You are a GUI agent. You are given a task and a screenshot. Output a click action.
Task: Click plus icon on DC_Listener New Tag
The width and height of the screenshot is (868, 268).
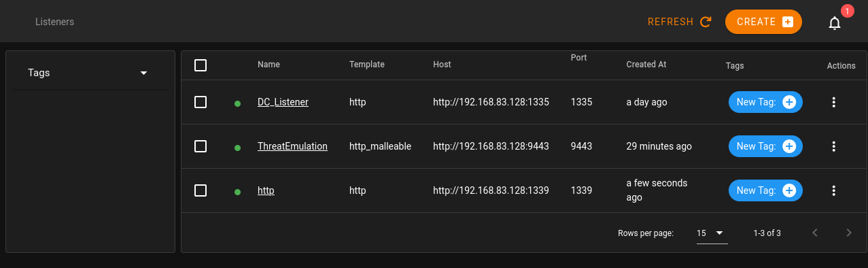[x=789, y=102]
